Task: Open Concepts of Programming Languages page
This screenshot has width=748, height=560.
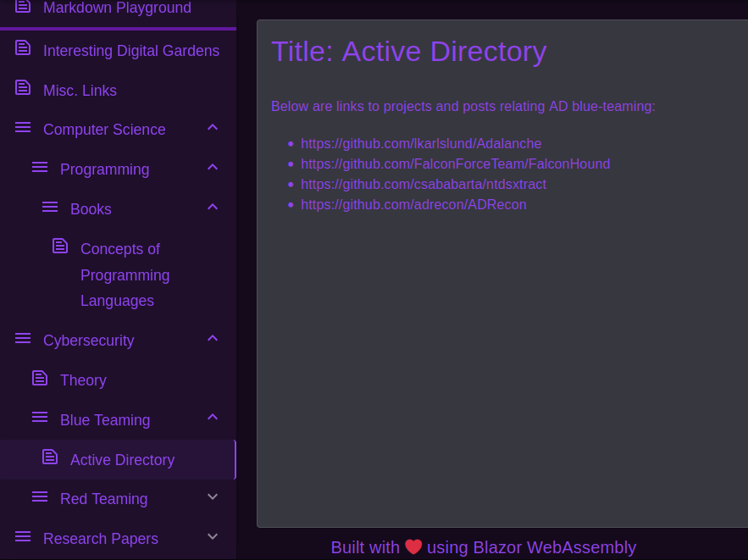Action: [125, 274]
